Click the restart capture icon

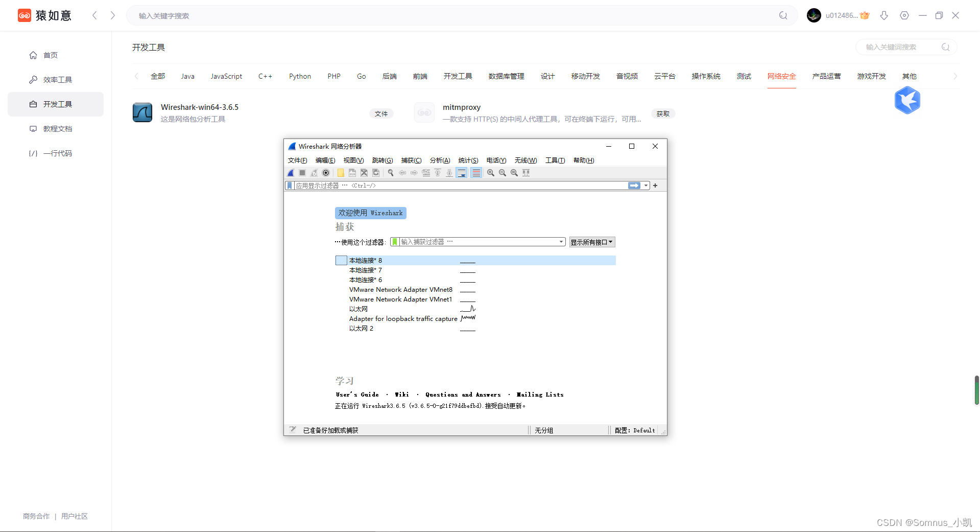click(314, 173)
